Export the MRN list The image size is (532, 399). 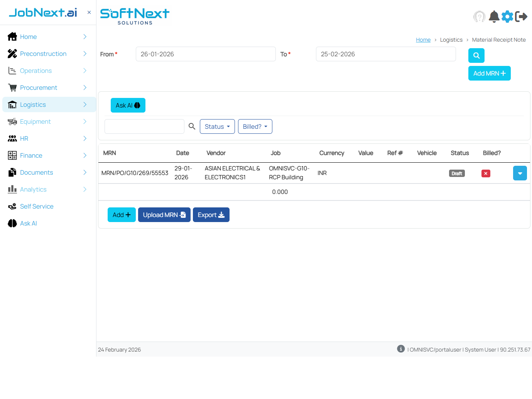point(211,215)
